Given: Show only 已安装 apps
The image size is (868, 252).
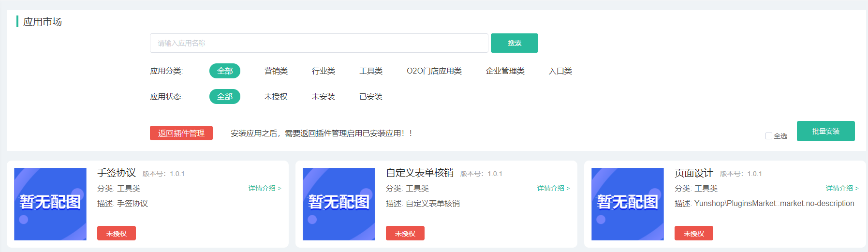Looking at the screenshot, I should [370, 97].
